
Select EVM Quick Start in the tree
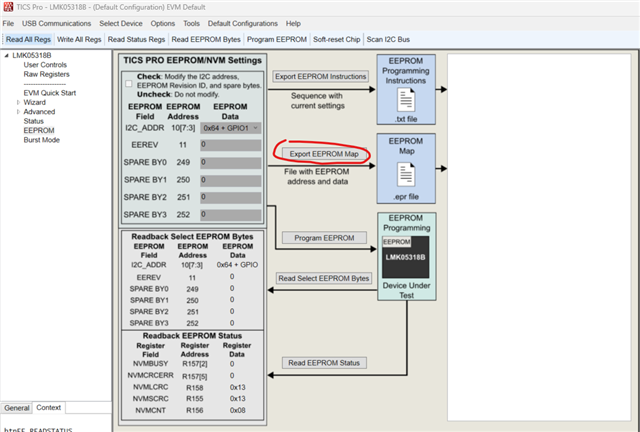(x=50, y=93)
